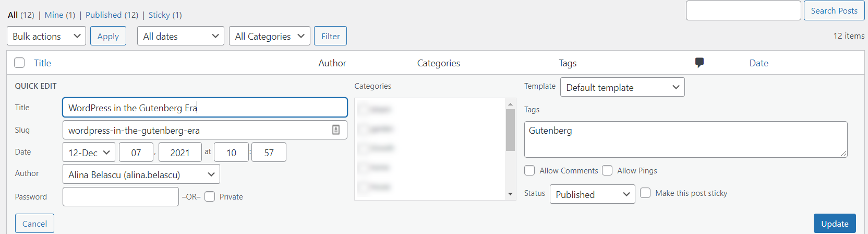Click the Author column header
The image size is (868, 234).
(332, 63)
